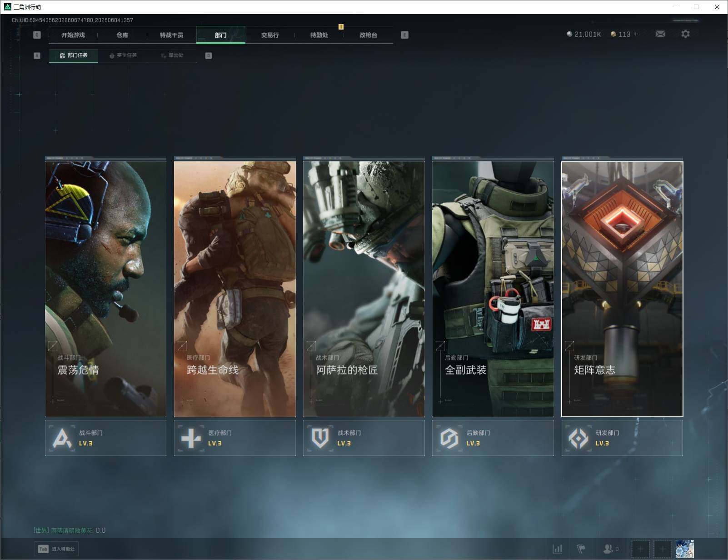Switch to the 仓库 tab
The height and width of the screenshot is (560, 728).
click(122, 35)
